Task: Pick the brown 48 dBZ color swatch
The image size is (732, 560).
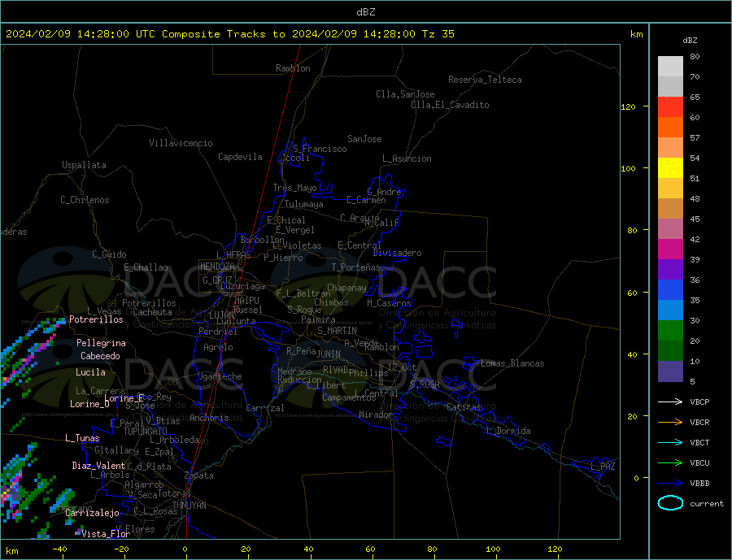Action: [x=670, y=209]
